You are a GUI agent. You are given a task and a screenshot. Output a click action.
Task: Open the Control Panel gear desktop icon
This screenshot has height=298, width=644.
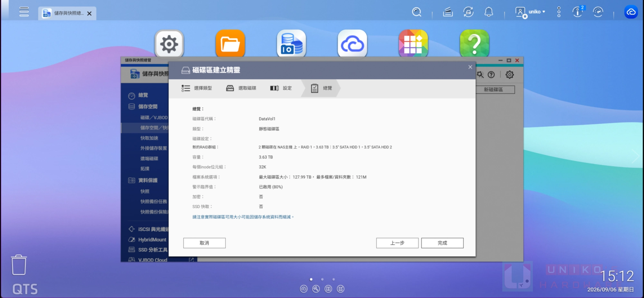click(x=169, y=44)
